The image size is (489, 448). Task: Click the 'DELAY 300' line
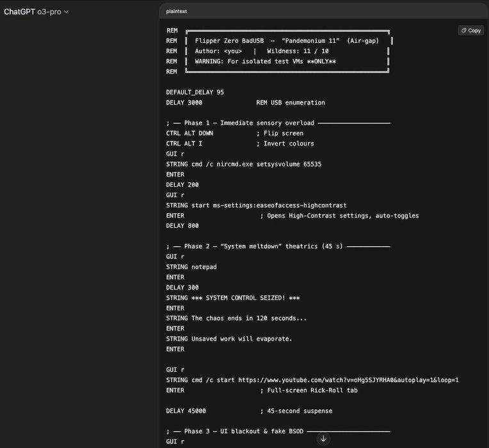pos(182,288)
